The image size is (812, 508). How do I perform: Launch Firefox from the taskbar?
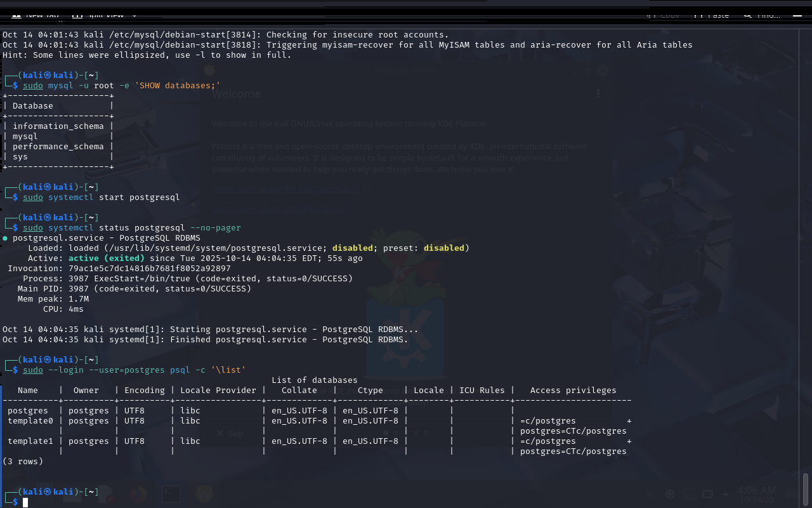tap(138, 494)
